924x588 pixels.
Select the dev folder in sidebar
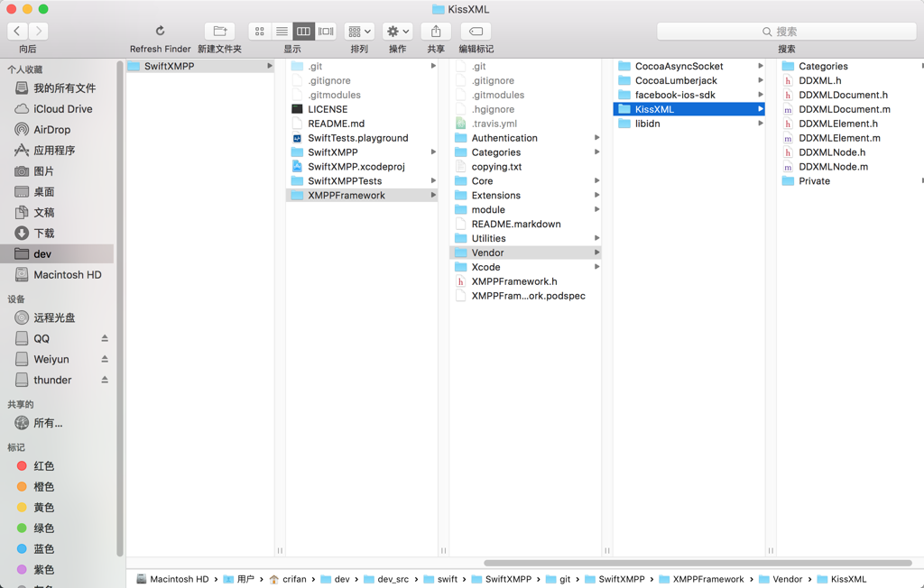(x=57, y=254)
